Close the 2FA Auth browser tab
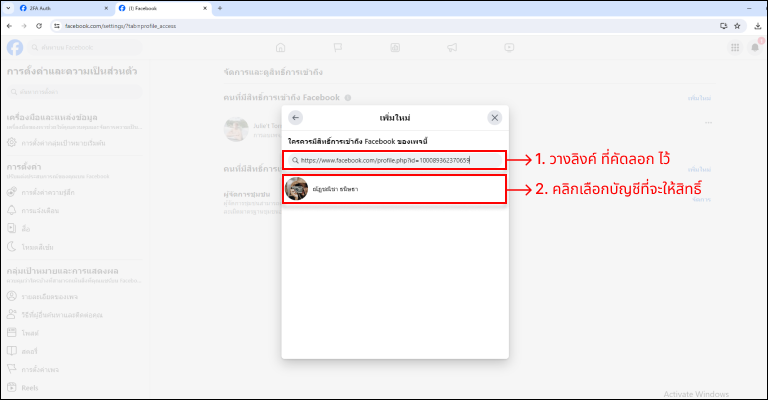Image resolution: width=768 pixels, height=400 pixels. point(106,8)
